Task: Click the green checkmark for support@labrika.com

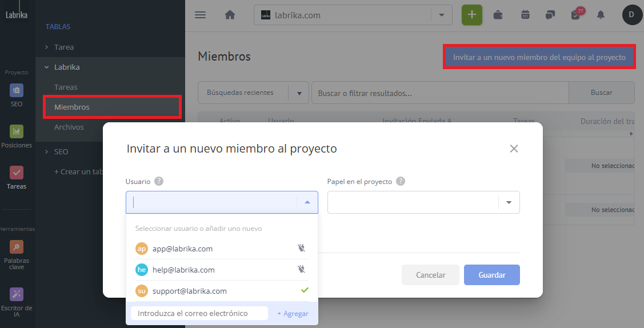Action: click(x=305, y=290)
